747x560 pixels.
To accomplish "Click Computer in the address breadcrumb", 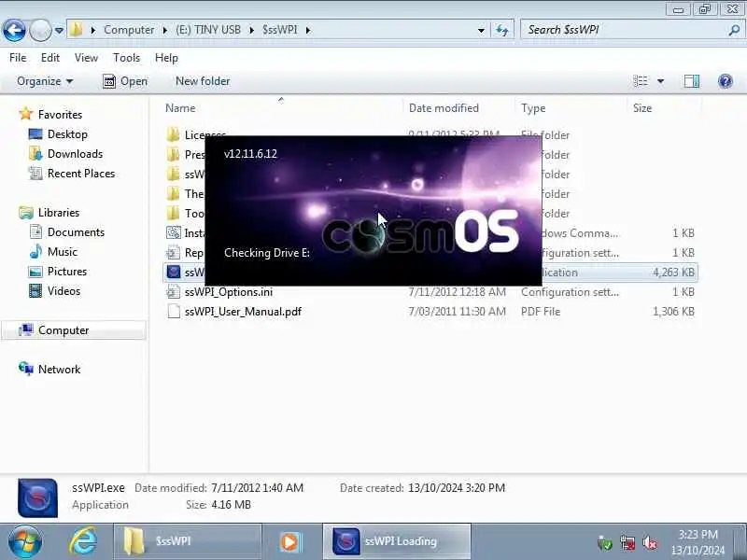I will pyautogui.click(x=129, y=30).
